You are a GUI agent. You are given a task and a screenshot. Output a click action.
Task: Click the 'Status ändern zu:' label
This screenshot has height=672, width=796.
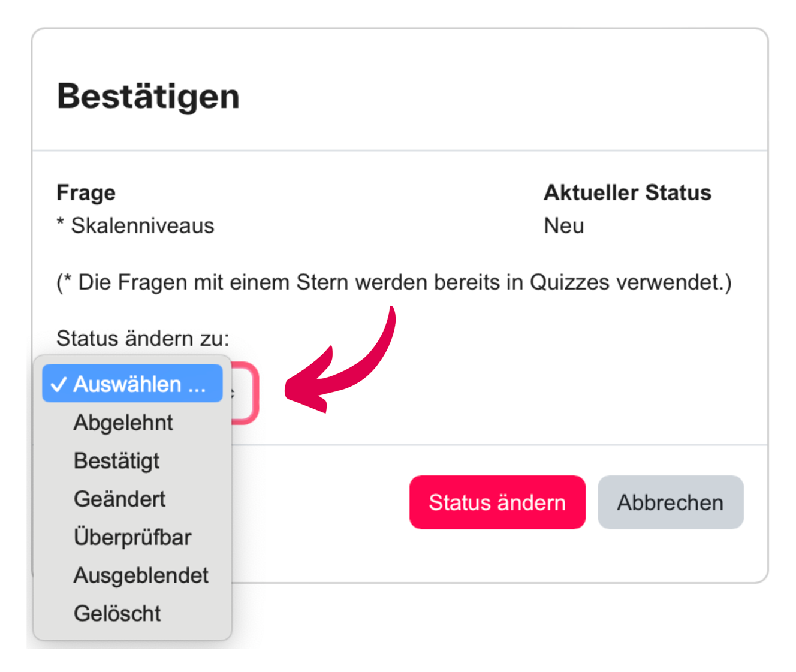coord(143,339)
